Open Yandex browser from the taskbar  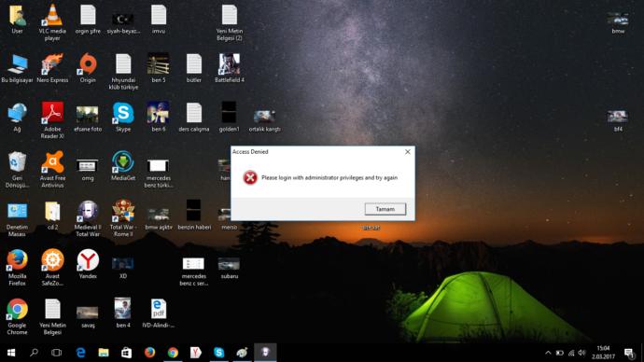click(x=196, y=353)
